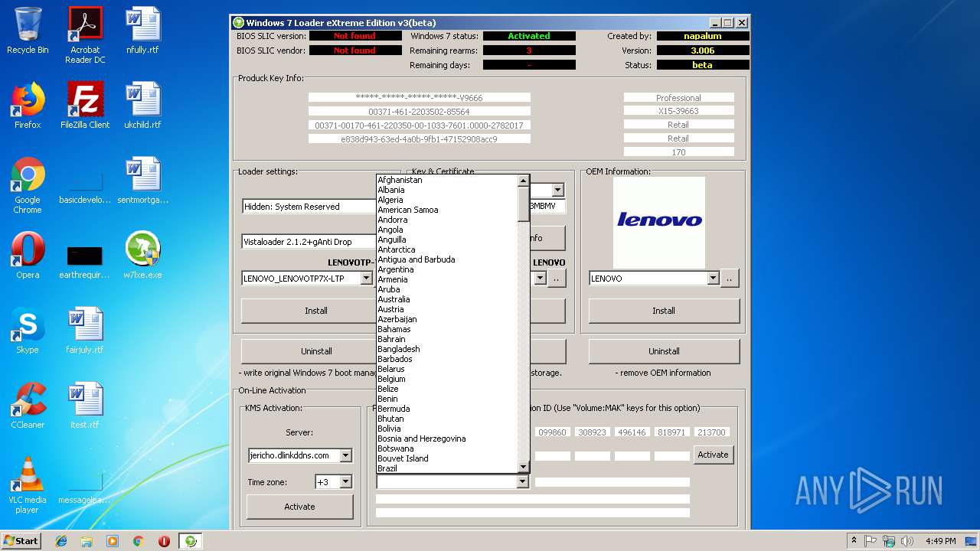This screenshot has height=551, width=980.
Task: Open the Hidden: System Reserved dropdown
Action: click(x=309, y=207)
